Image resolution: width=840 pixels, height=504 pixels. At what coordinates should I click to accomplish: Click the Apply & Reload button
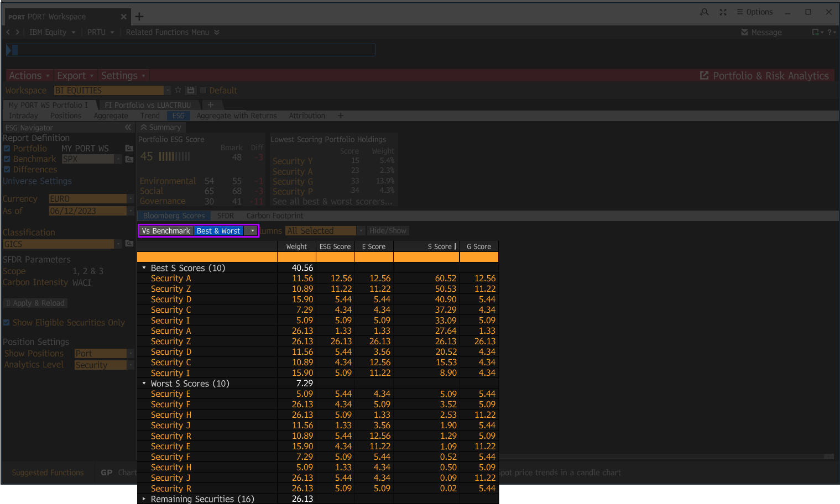[35, 303]
